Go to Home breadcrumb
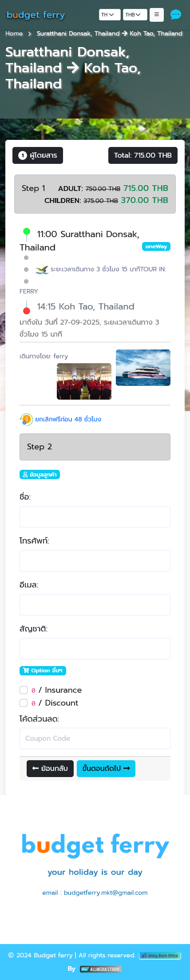 click(x=14, y=33)
